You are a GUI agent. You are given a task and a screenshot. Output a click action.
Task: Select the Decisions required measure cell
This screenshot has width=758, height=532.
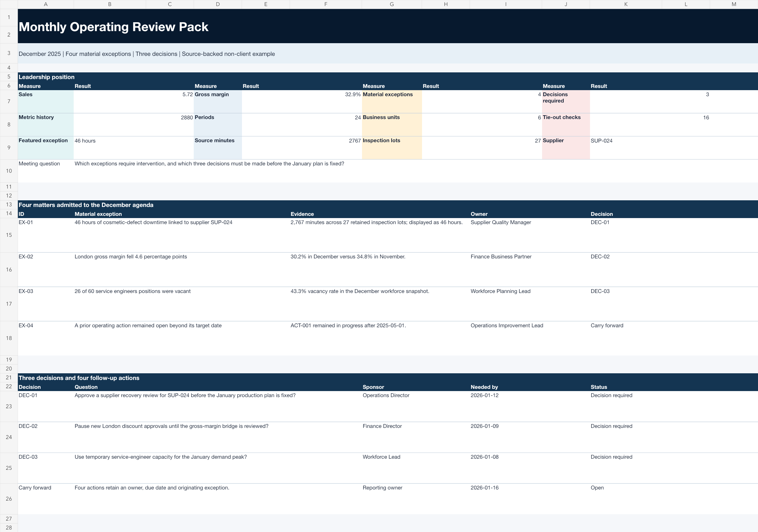pos(566,102)
